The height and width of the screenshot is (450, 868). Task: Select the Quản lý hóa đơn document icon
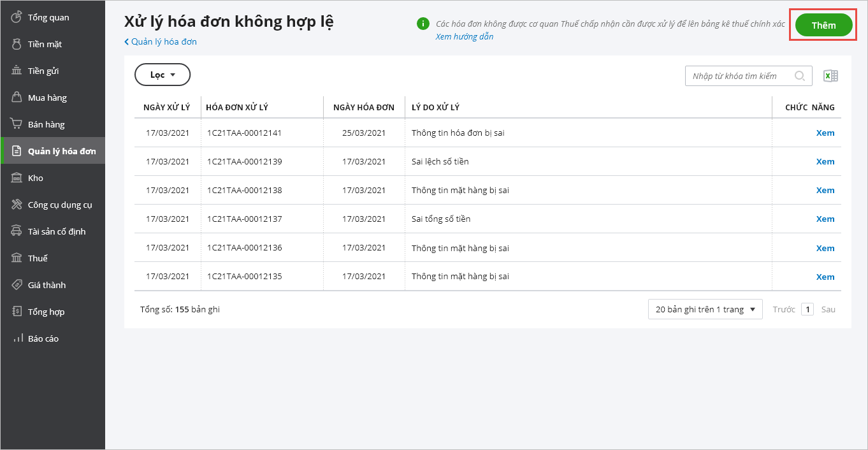[17, 151]
